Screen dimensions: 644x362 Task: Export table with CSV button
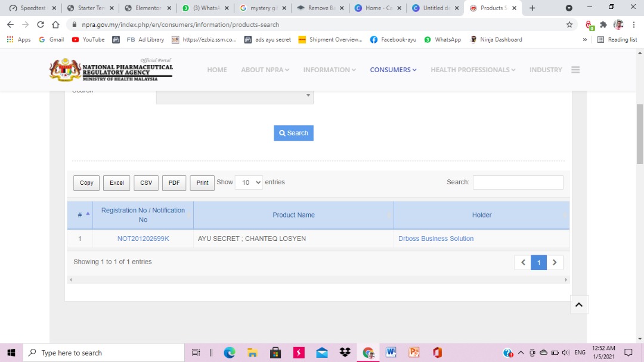[x=146, y=183]
